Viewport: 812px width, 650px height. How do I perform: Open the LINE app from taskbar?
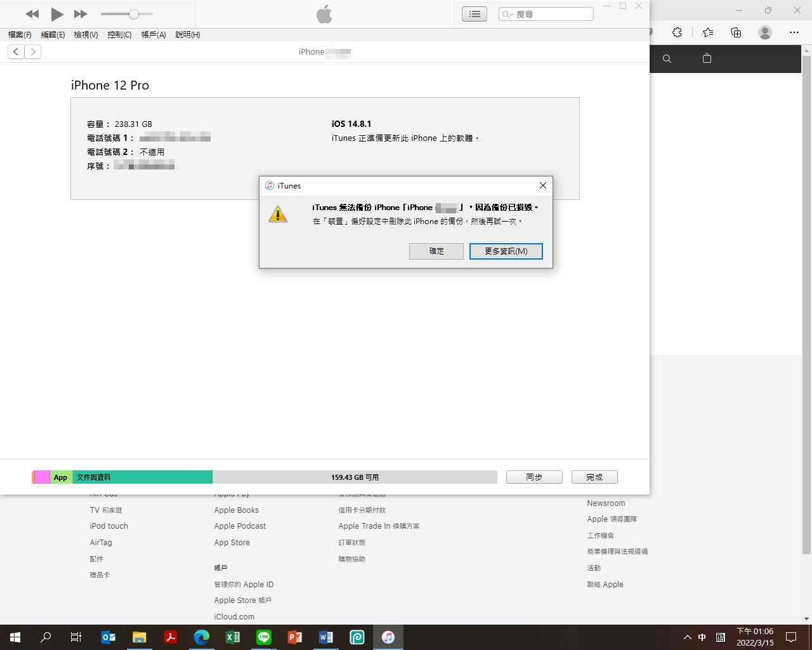tap(264, 637)
